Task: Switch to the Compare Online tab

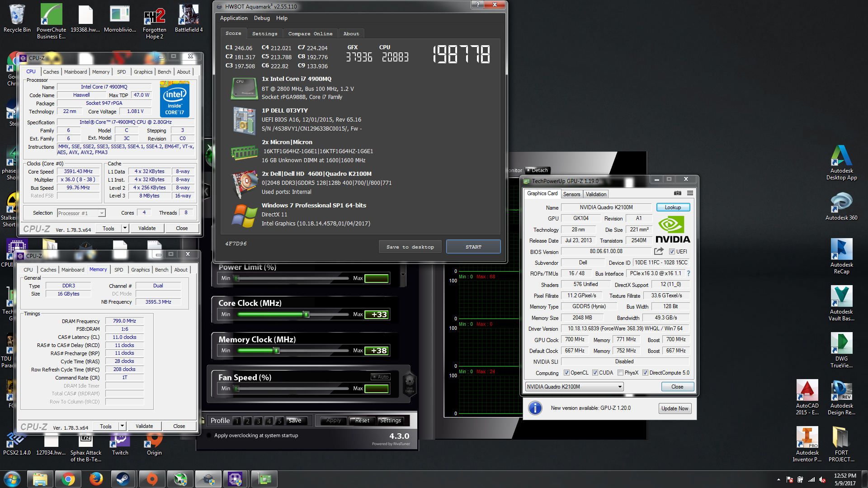Action: pos(310,34)
